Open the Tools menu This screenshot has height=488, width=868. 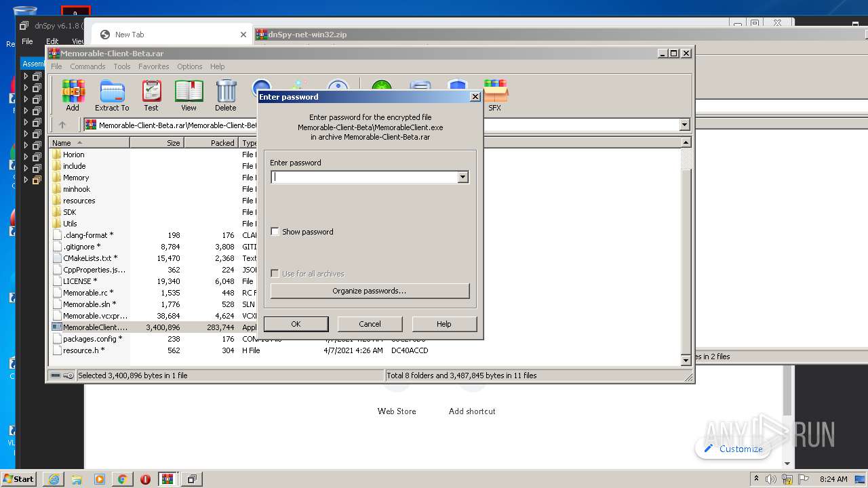tap(122, 66)
